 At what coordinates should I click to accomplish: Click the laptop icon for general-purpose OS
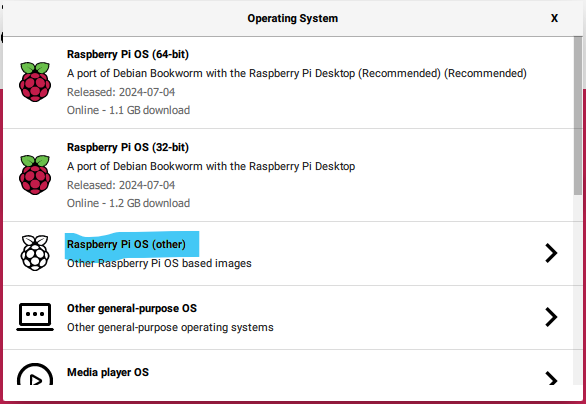pos(35,317)
